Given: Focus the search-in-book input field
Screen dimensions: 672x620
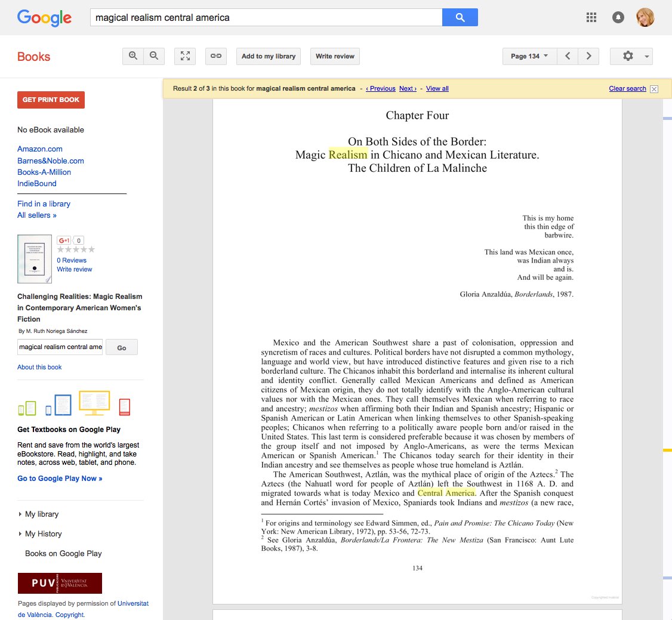Looking at the screenshot, I should tap(60, 347).
